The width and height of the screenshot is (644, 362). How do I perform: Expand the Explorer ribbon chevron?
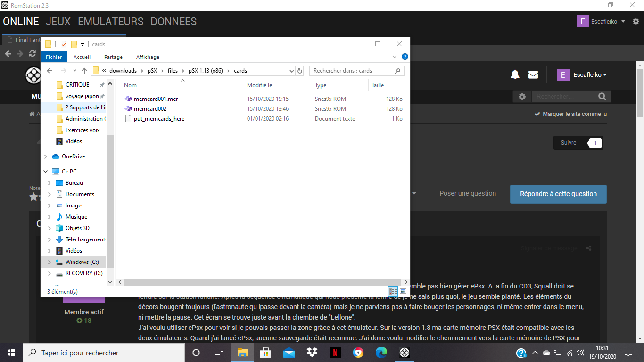click(395, 57)
